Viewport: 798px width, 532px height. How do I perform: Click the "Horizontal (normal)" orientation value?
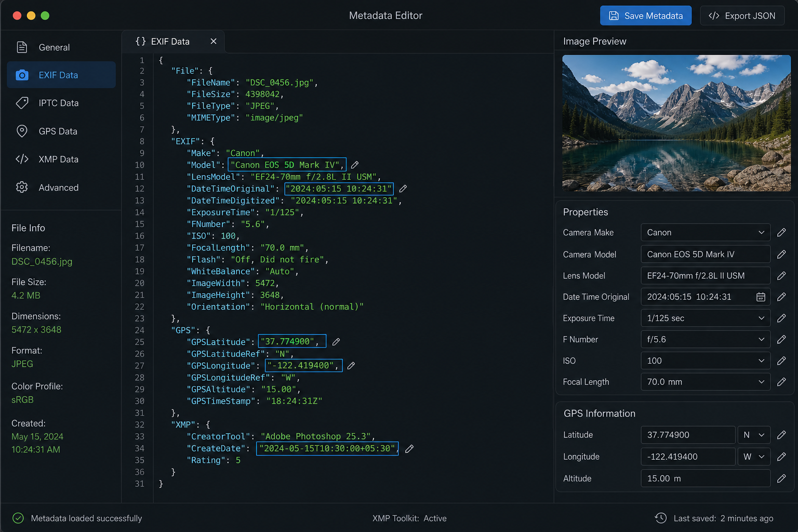click(x=312, y=307)
